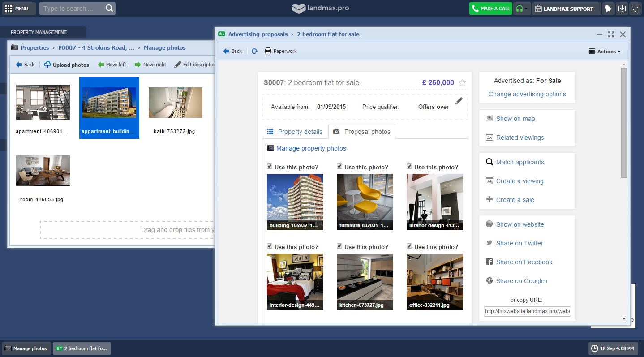
Task: Untick 'Use this photo' for kitchen-673727
Action: [x=339, y=246]
